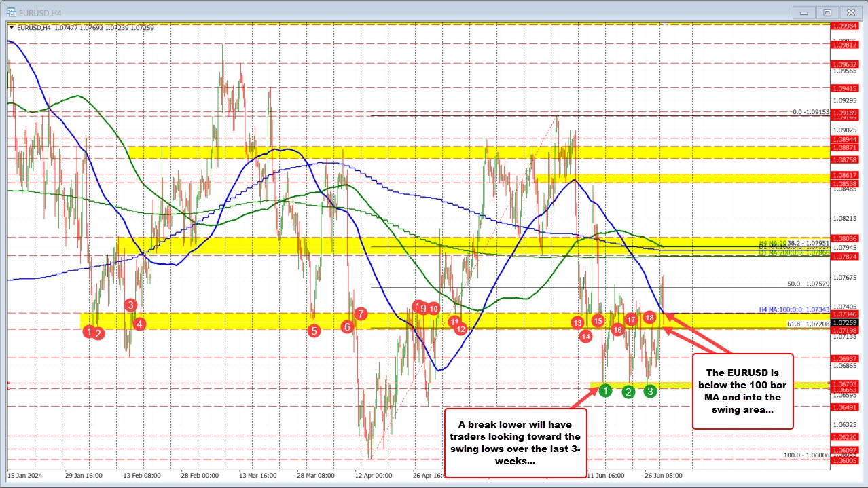Select red swing marker 7 on the chart

(361, 314)
